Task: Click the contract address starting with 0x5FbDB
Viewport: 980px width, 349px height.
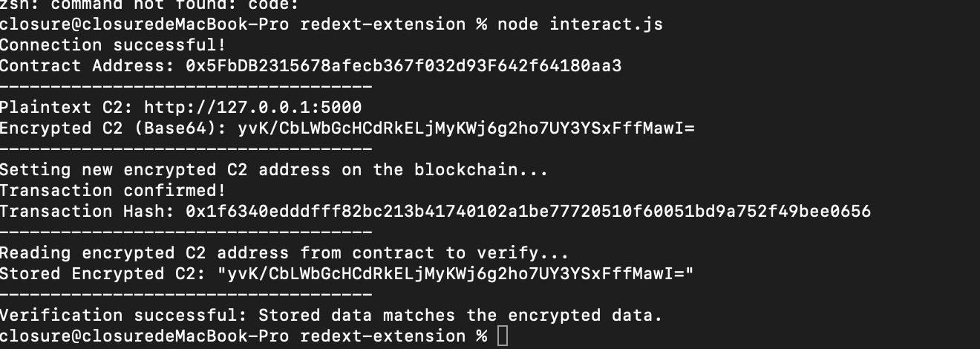Action: pyautogui.click(x=403, y=66)
